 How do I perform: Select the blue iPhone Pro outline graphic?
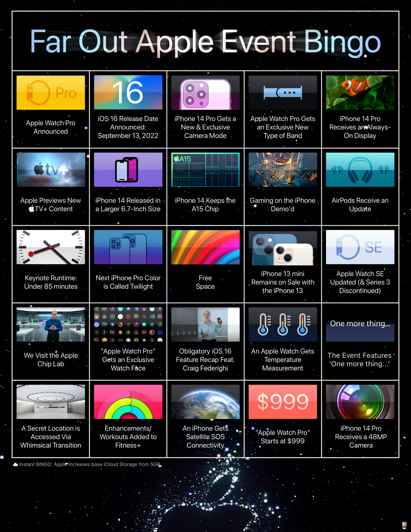point(128,247)
